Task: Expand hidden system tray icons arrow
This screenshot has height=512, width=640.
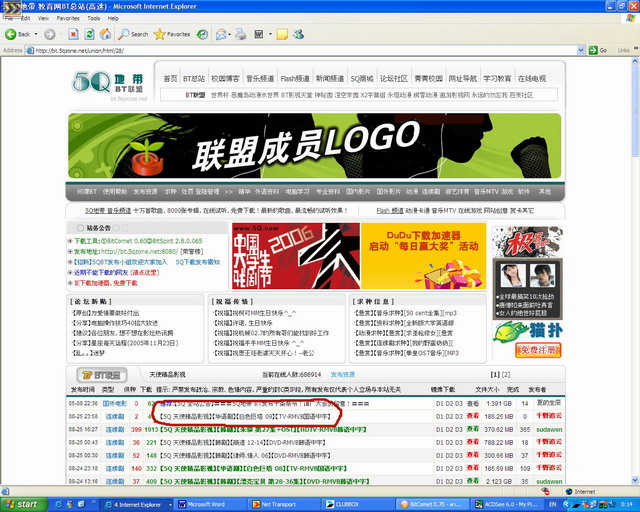Action: pos(566,504)
